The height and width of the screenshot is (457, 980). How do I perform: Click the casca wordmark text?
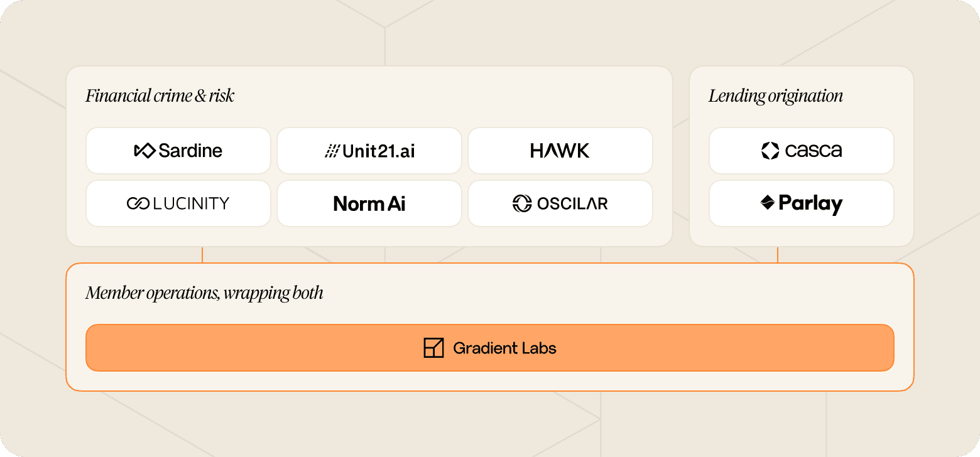click(x=814, y=151)
